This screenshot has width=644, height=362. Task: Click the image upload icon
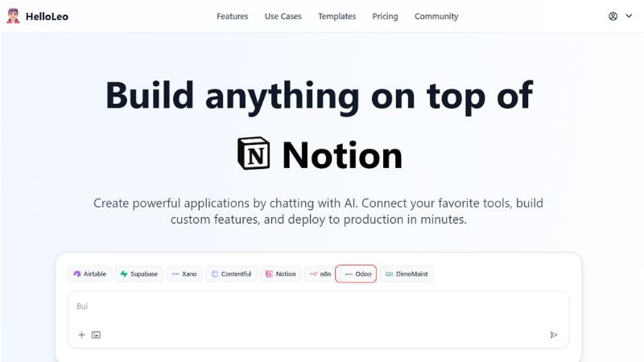pos(96,335)
